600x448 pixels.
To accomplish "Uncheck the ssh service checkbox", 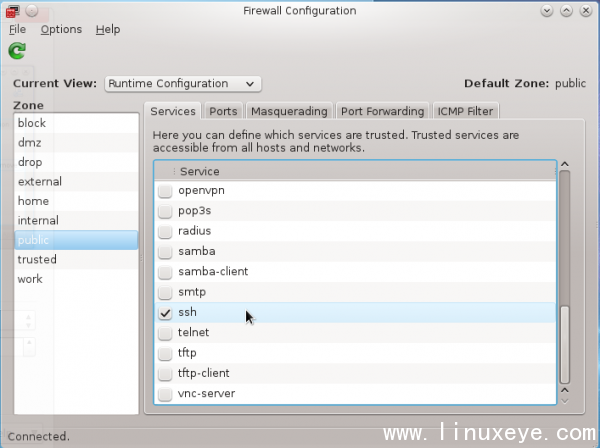I will click(165, 313).
